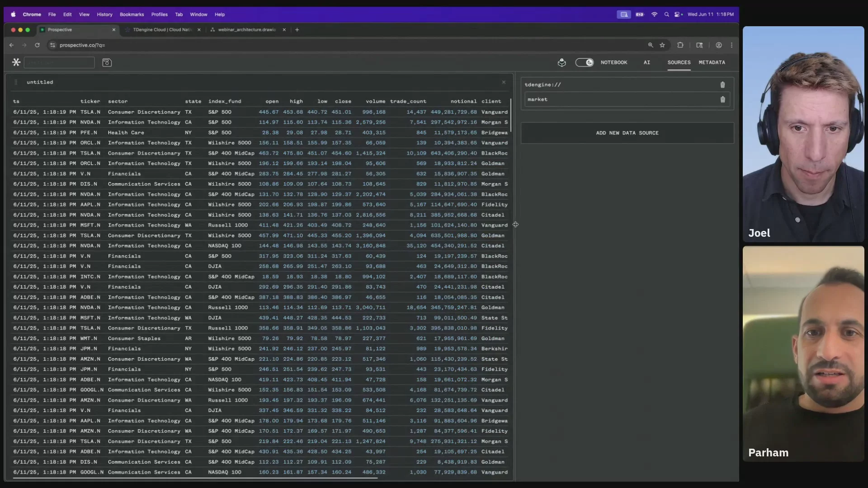Screen dimensions: 868x488
Task: Click the tdengine:// source text
Action: pyautogui.click(x=542, y=85)
